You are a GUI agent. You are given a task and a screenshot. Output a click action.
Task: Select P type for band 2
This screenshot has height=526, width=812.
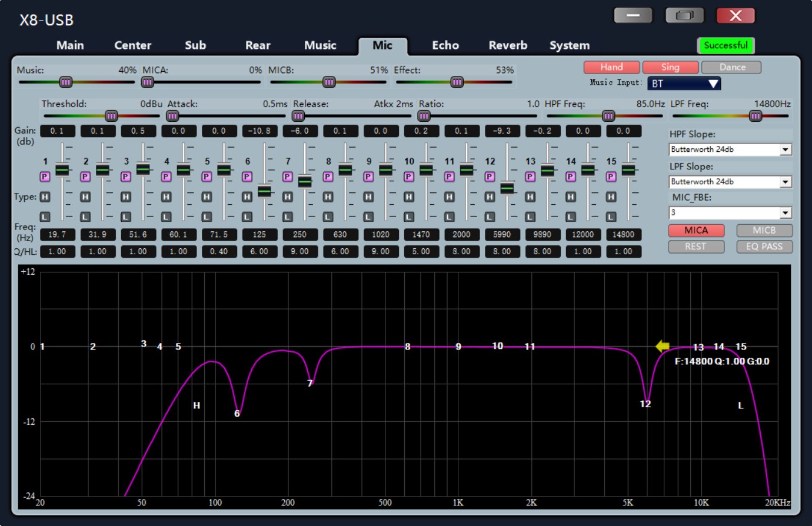[85, 177]
